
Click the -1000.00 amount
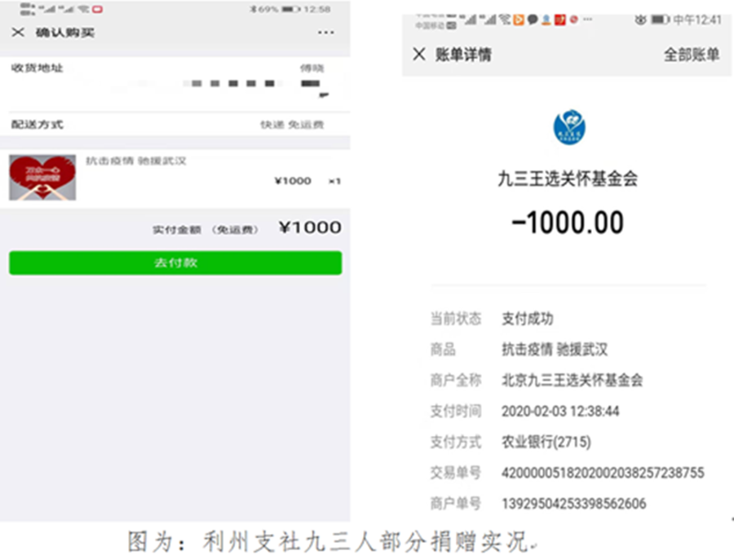pos(568,223)
